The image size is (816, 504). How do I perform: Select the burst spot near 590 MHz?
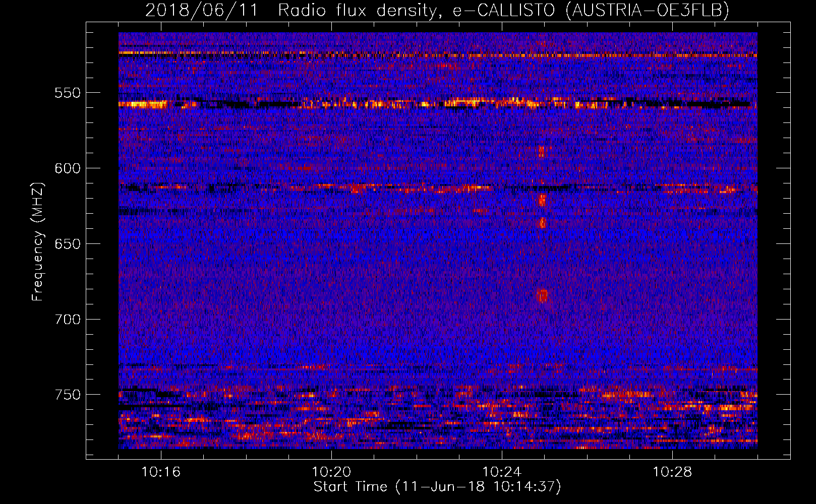[543, 151]
